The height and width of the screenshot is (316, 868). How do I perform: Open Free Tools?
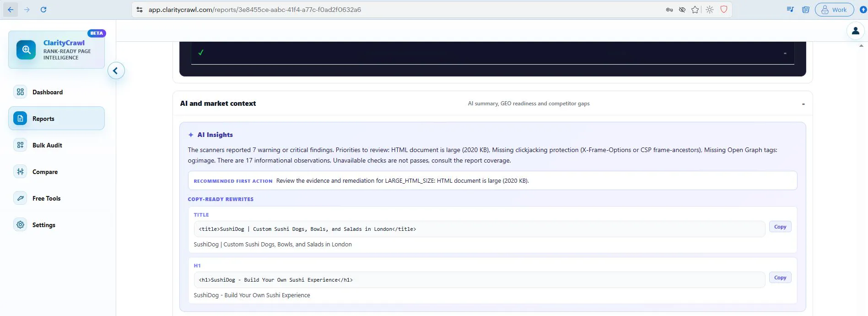(56, 198)
